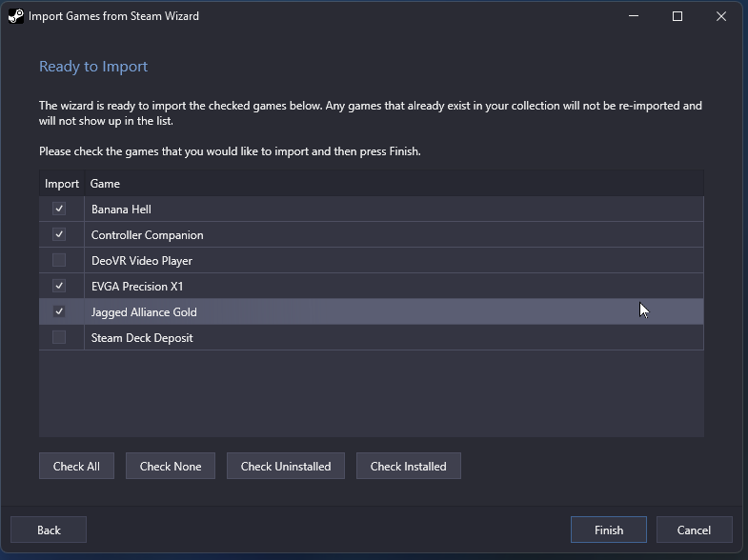Image resolution: width=748 pixels, height=560 pixels.
Task: Check the DeoVR Video Player checkbox
Action: click(x=59, y=260)
